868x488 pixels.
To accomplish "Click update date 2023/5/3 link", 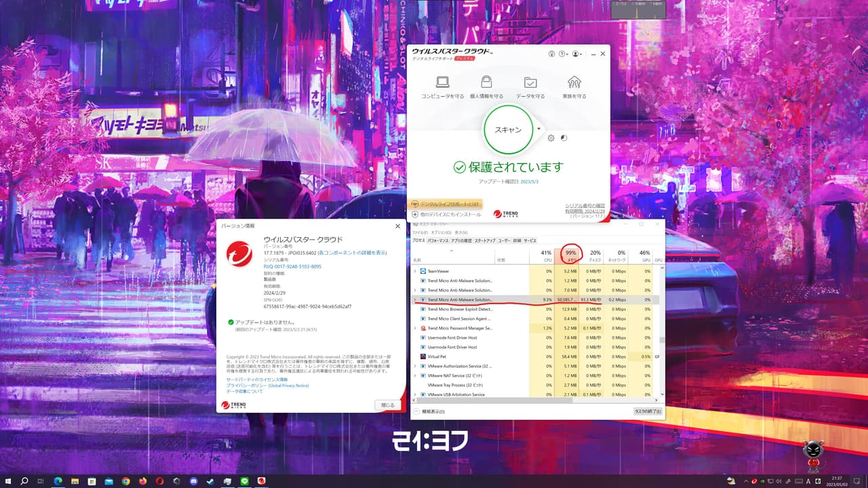I will point(528,182).
